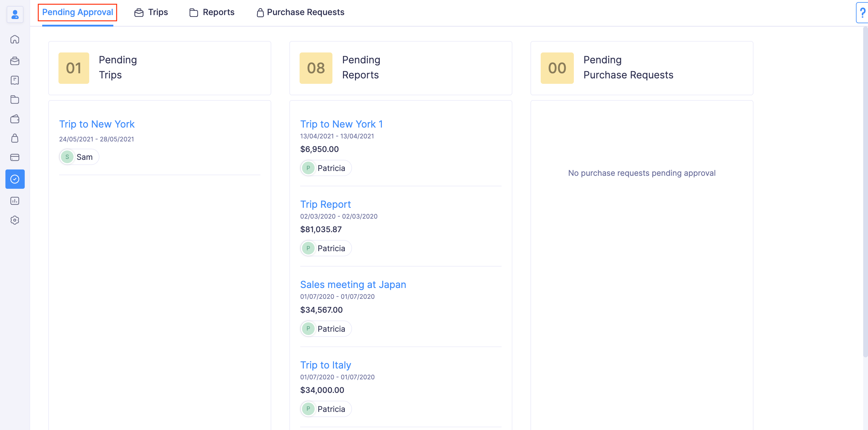Select the Trips briefcase icon in sidebar
Screen dimensions: 868x430
click(15, 61)
